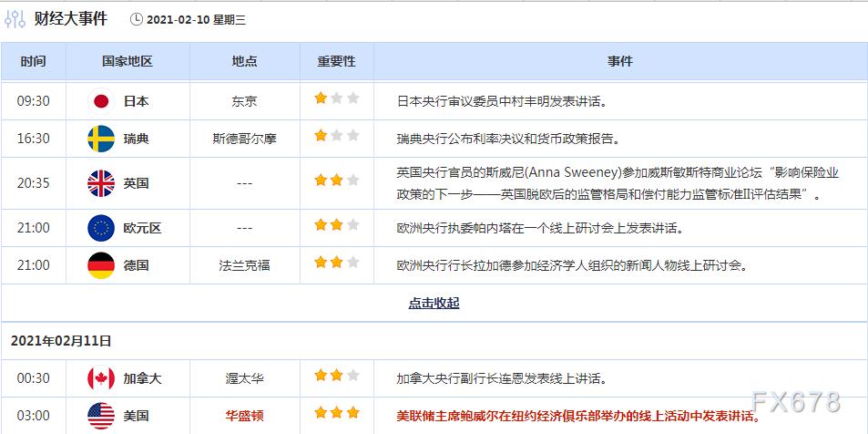The image size is (868, 434).
Task: Click the 瑞典央行 rate decision event text
Action: click(508, 139)
